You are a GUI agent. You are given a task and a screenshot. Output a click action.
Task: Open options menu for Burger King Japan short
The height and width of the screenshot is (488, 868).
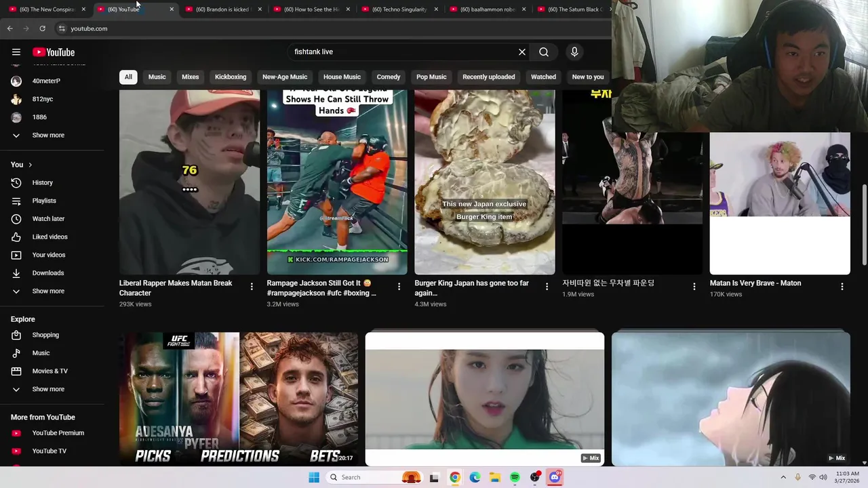pyautogui.click(x=547, y=287)
